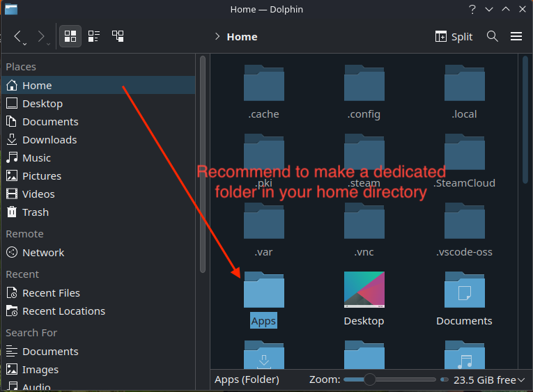Switch to Compact view mode
This screenshot has width=533, height=392.
[94, 36]
